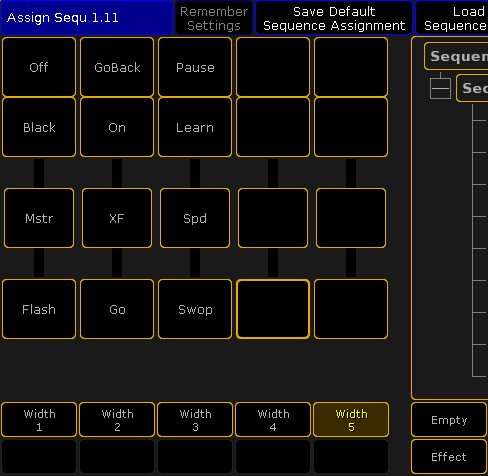The image size is (488, 476).
Task: Toggle Remember Settings option
Action: point(214,18)
